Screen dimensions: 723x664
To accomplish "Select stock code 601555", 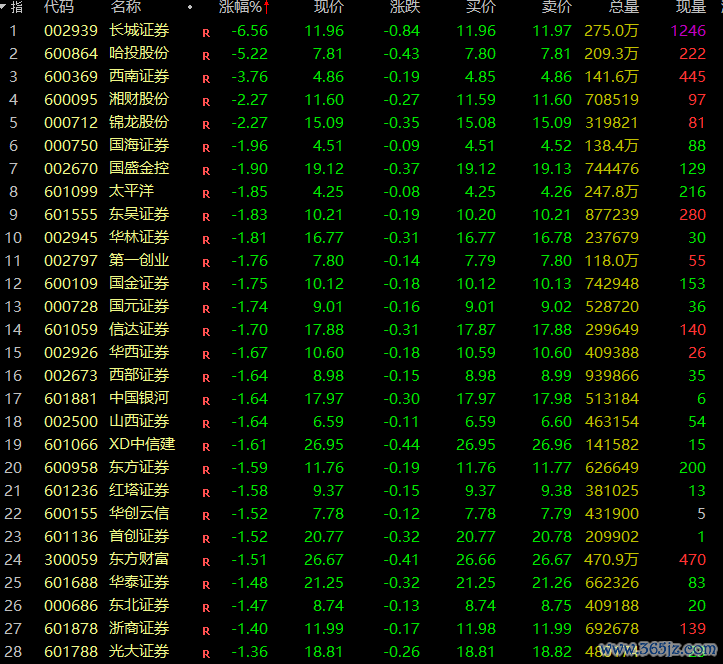I will point(71,214).
